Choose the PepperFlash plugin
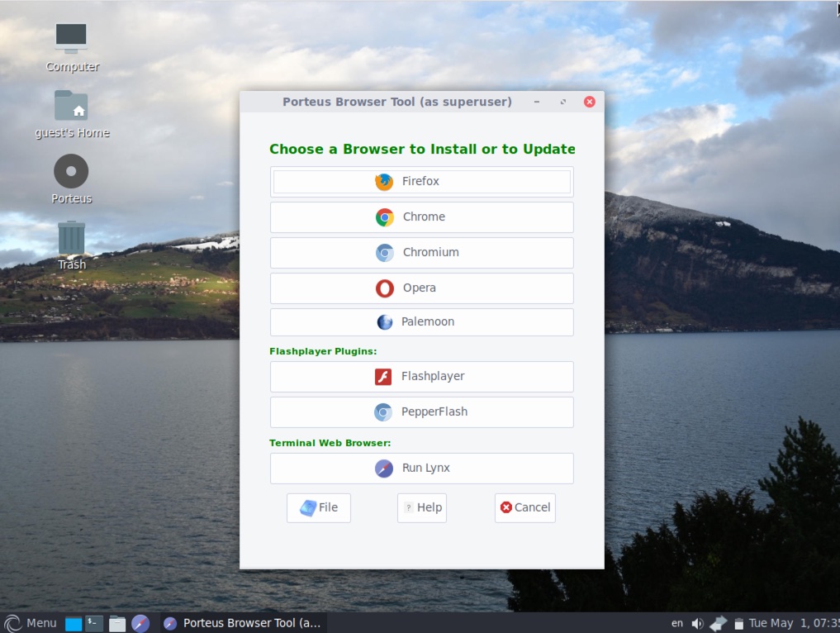This screenshot has width=840, height=633. (x=421, y=412)
